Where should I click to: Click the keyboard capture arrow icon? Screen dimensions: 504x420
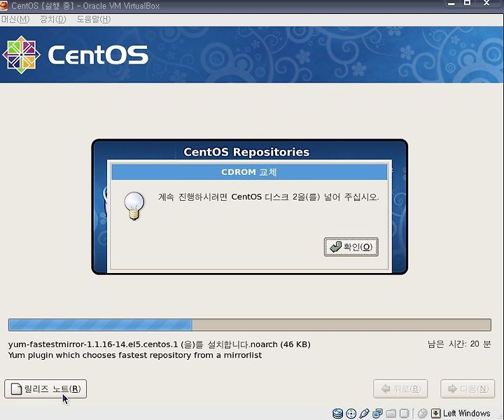coord(435,413)
